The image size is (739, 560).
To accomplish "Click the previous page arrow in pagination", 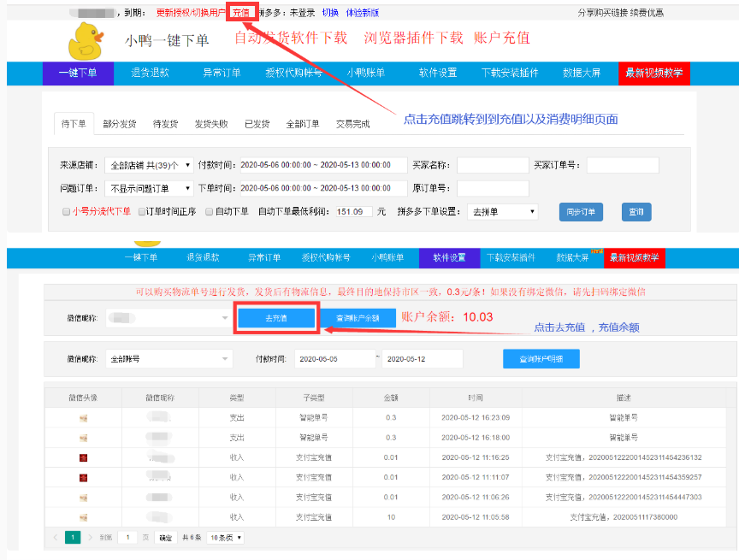I will (x=56, y=536).
